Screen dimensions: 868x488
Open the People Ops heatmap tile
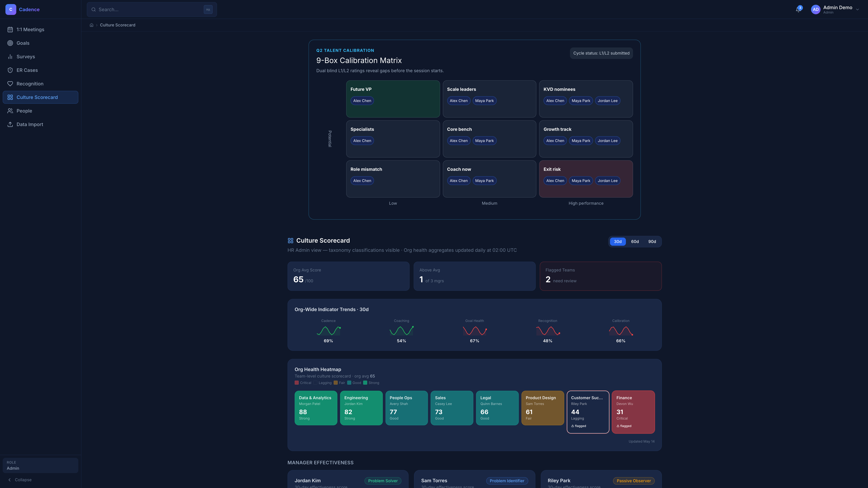406,408
